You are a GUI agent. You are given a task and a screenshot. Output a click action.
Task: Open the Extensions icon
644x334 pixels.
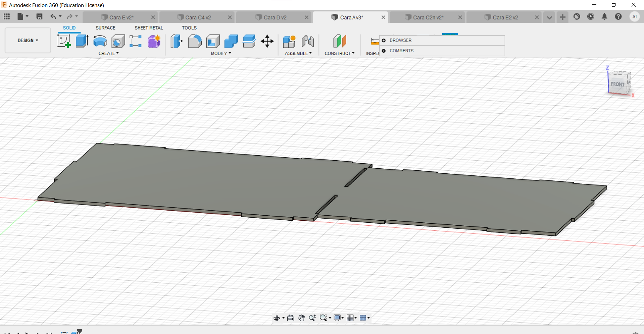click(x=577, y=16)
